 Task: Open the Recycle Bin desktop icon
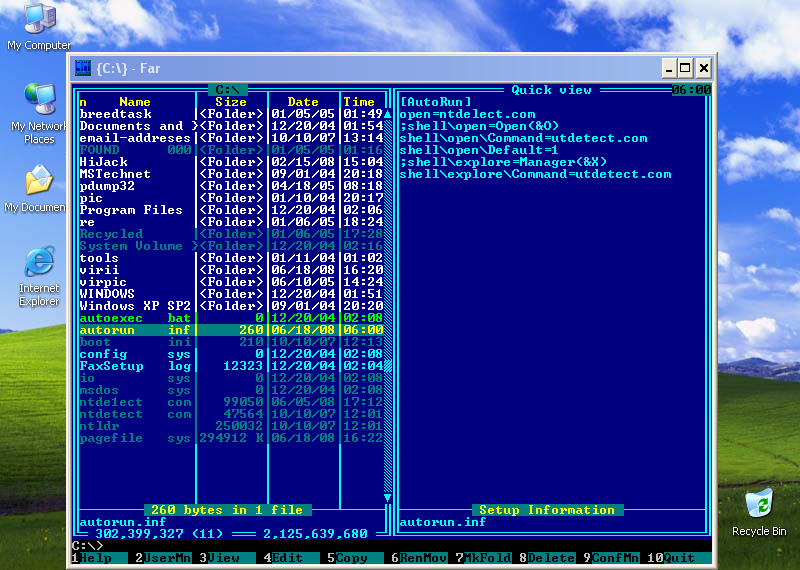[759, 512]
